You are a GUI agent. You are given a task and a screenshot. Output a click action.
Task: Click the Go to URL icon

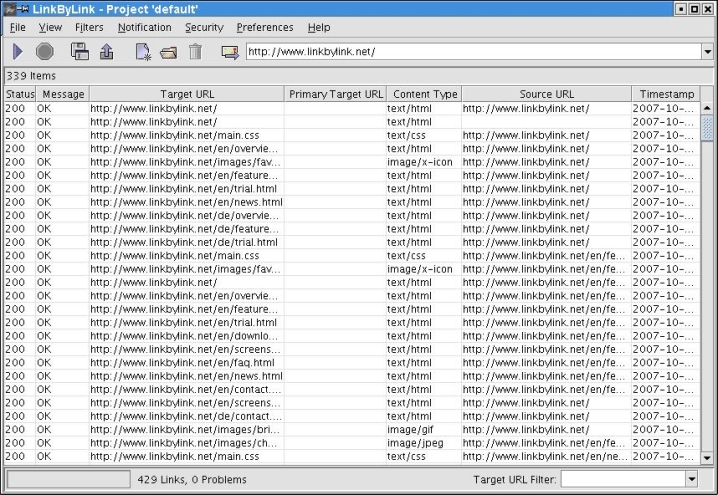click(x=230, y=51)
